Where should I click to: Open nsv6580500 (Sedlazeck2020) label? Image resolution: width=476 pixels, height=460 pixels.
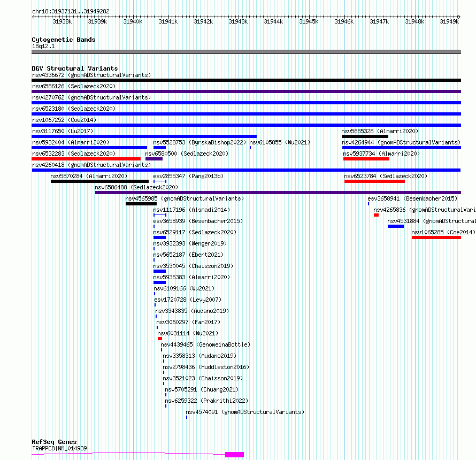click(187, 154)
